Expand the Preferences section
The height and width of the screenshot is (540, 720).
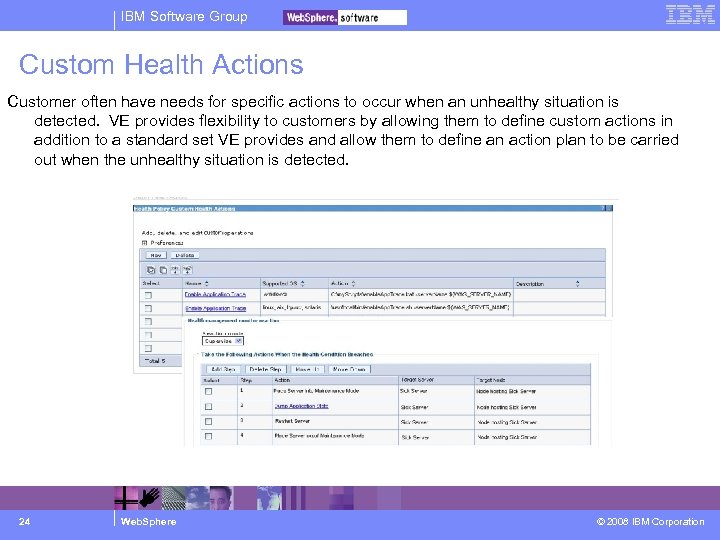[x=144, y=242]
